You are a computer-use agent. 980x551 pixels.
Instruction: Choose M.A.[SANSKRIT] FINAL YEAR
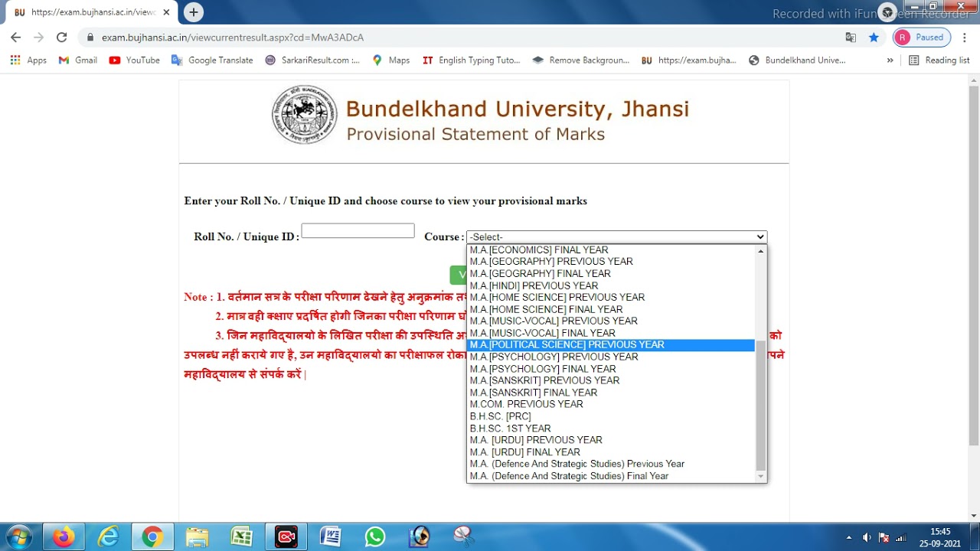pyautogui.click(x=611, y=392)
